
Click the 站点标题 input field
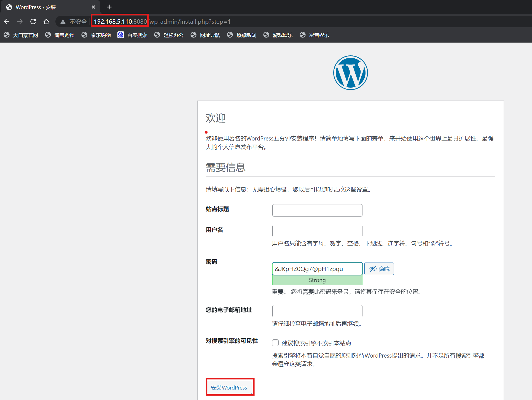[x=317, y=210]
